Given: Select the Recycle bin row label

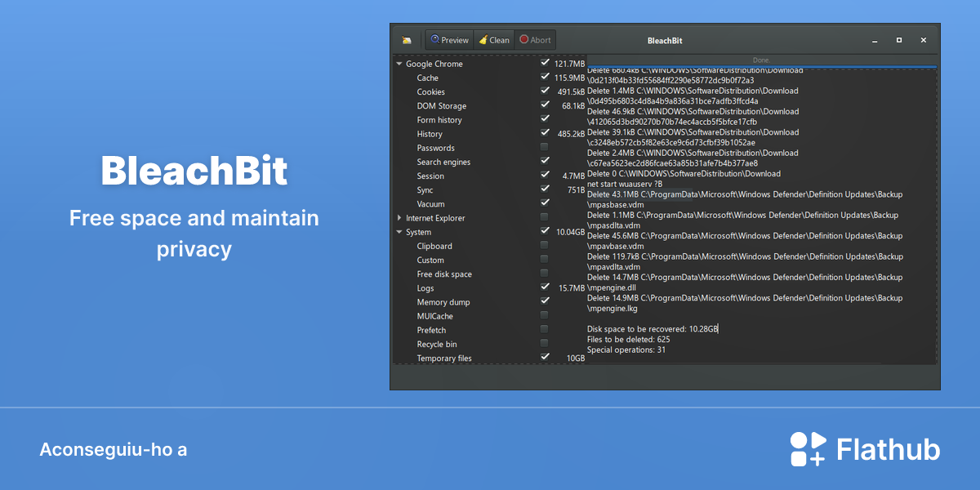Looking at the screenshot, I should click(437, 345).
